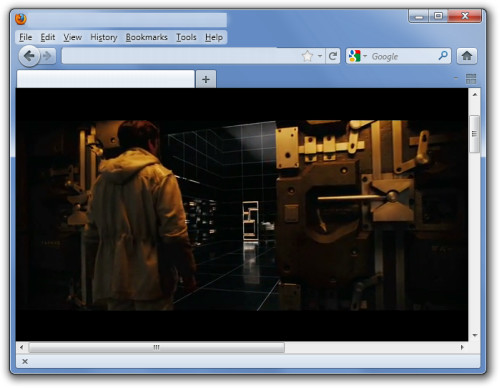
Task: Open the list all tabs dropdown
Action: point(456,79)
